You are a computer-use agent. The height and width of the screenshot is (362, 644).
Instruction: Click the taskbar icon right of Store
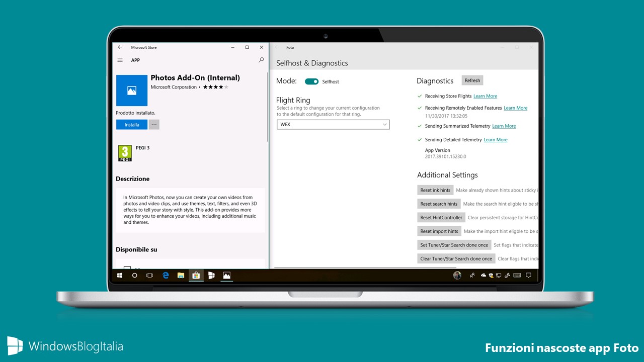[211, 276]
